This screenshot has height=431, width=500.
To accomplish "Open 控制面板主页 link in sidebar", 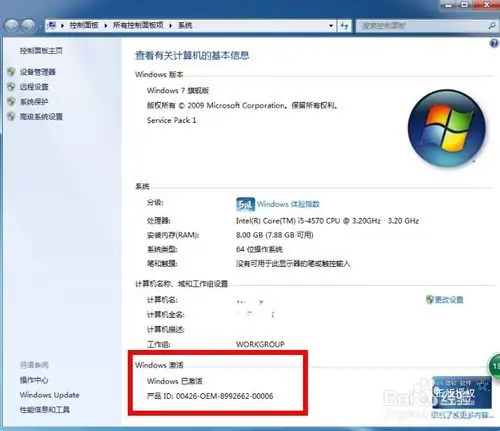I will point(41,51).
